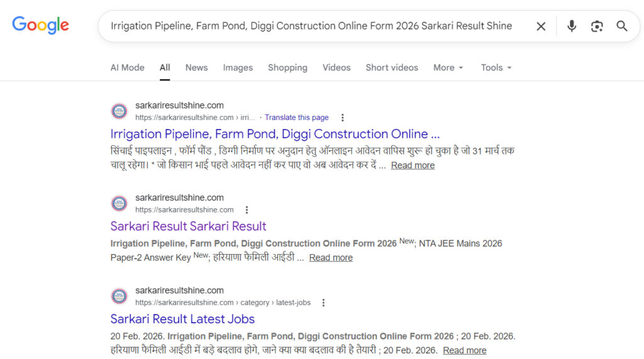644x359 pixels.
Task: Open the Sarkari Result Latest Jobs link
Action: 182,319
